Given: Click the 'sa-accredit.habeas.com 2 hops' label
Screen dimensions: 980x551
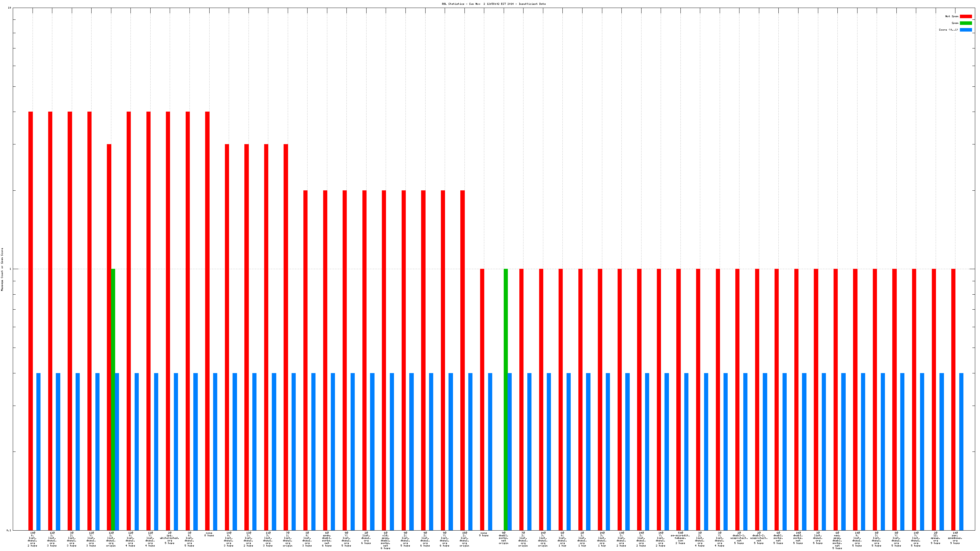Looking at the screenshot, I should (x=680, y=538).
